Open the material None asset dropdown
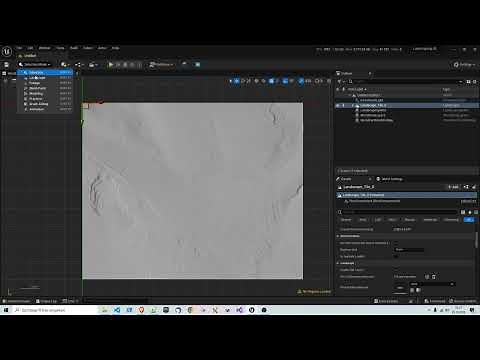 pyautogui.click(x=432, y=284)
